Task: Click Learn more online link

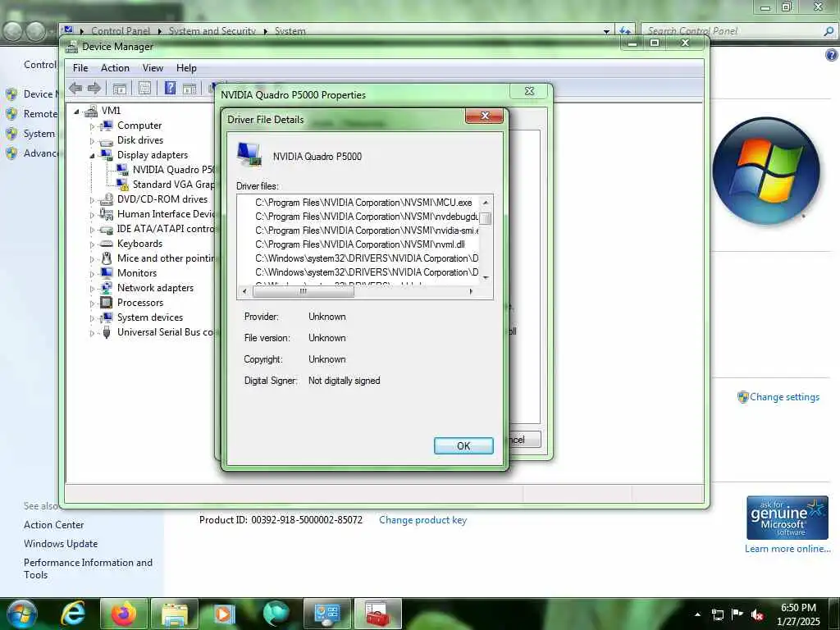Action: click(x=787, y=549)
